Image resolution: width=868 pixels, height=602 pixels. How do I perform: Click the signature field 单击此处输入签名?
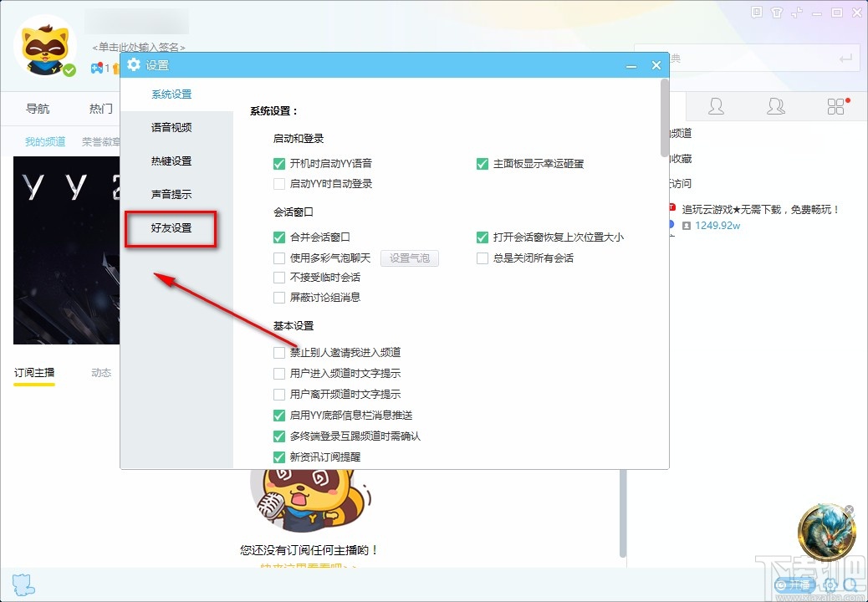tap(139, 48)
